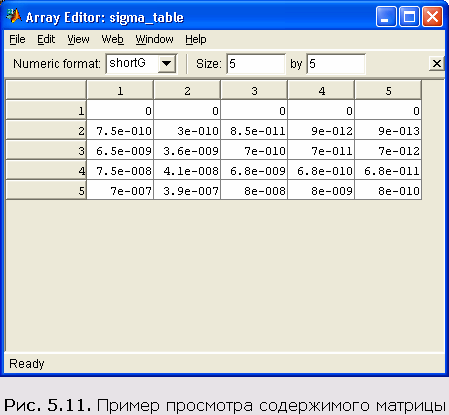The width and height of the screenshot is (449, 415).
Task: Click cell with value 6.8e-009
Action: 254,170
